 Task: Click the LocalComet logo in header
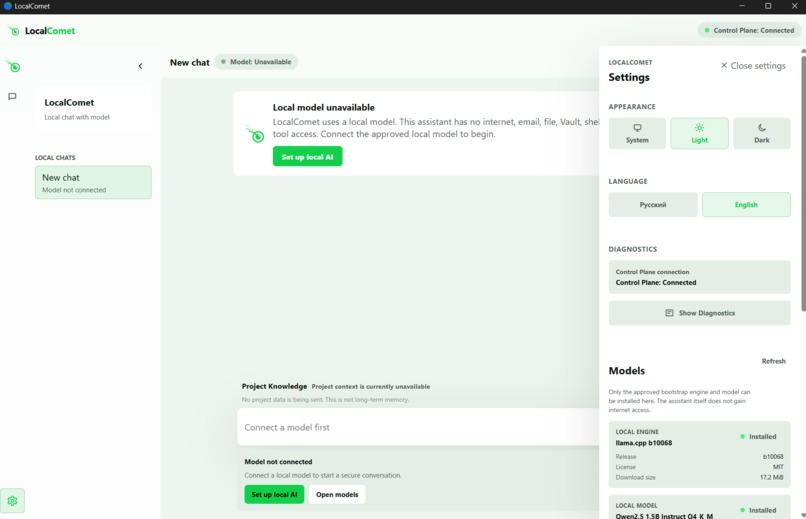[x=42, y=31]
